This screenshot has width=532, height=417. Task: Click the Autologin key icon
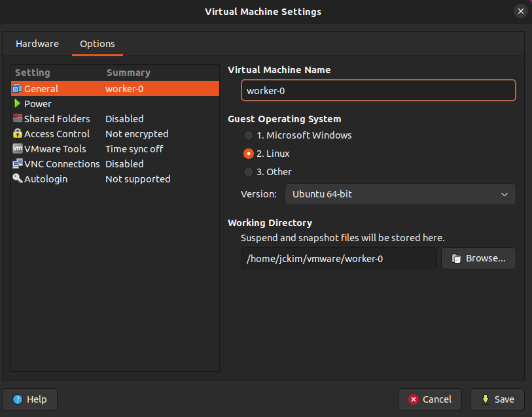click(17, 178)
